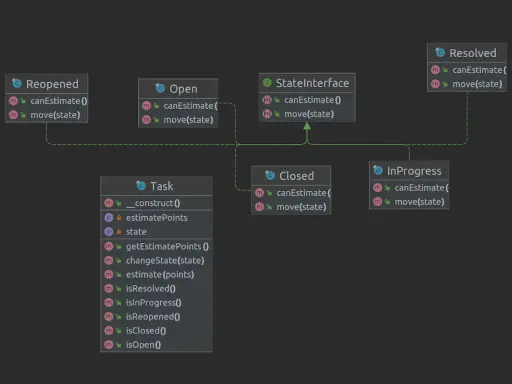Click method icon beside Open move(state)
Screen dimensions: 512x384
click(147, 120)
